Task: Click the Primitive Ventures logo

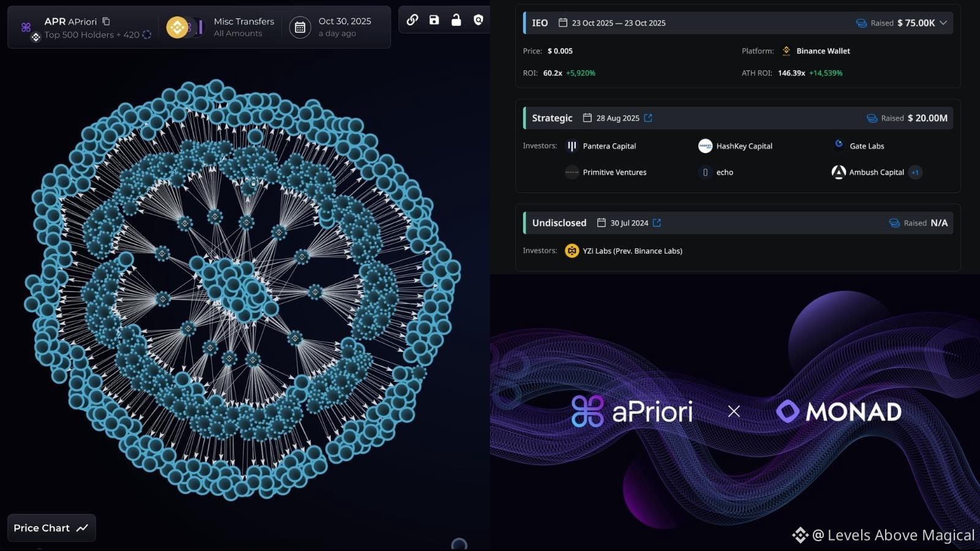Action: 572,172
